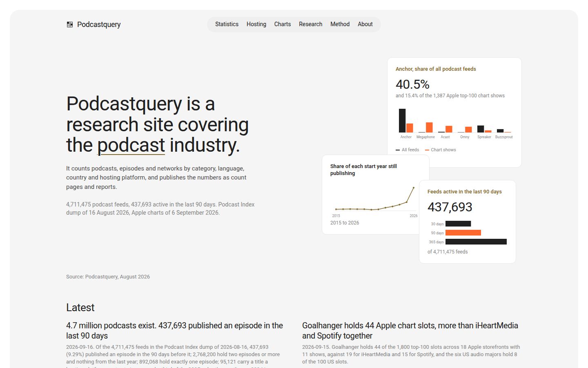The height and width of the screenshot is (368, 588).
Task: Click the Acast bar label
Action: pos(445,137)
